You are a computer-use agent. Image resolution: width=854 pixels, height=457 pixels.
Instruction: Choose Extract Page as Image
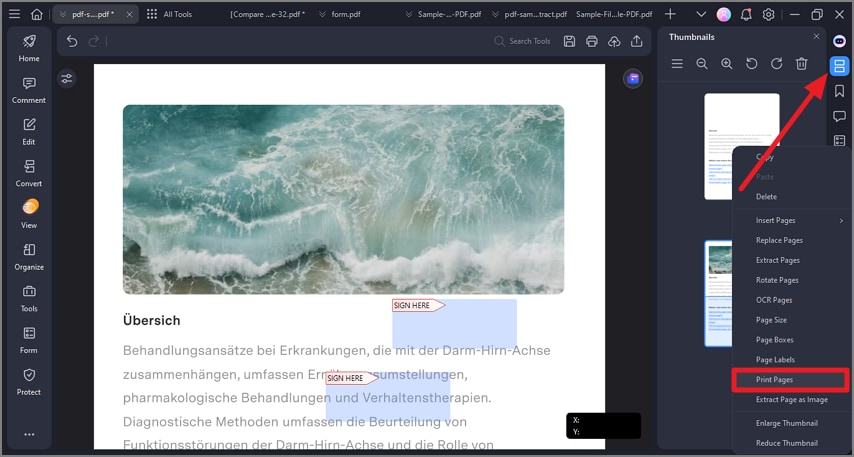tap(792, 399)
